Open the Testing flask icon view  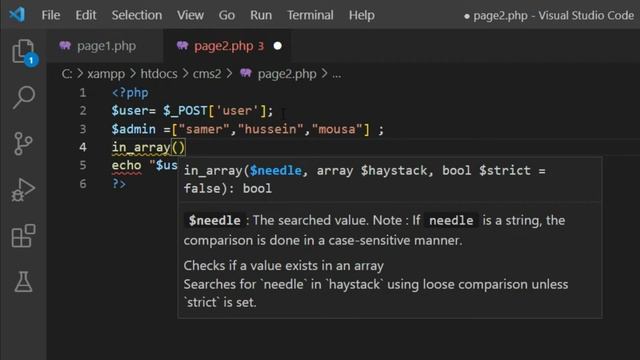23,282
